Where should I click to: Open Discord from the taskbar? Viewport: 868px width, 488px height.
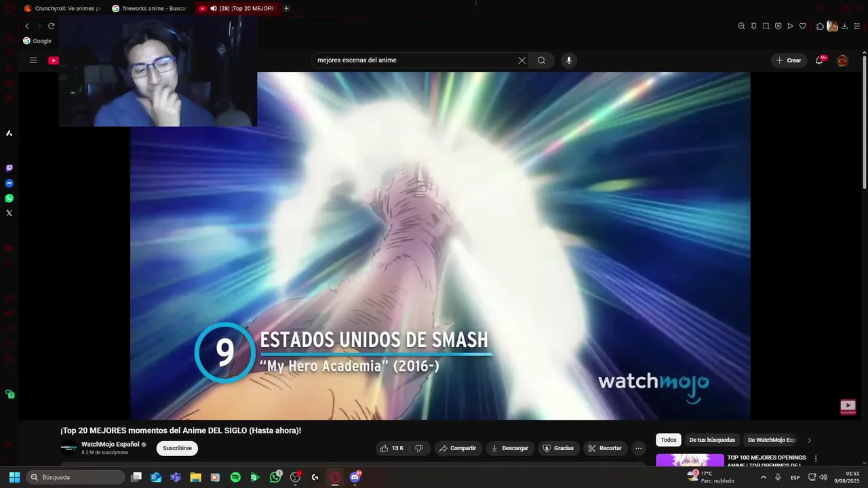pyautogui.click(x=355, y=477)
